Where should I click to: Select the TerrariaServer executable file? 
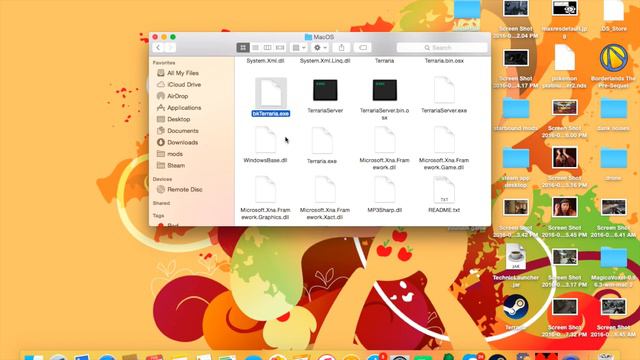[x=325, y=96]
